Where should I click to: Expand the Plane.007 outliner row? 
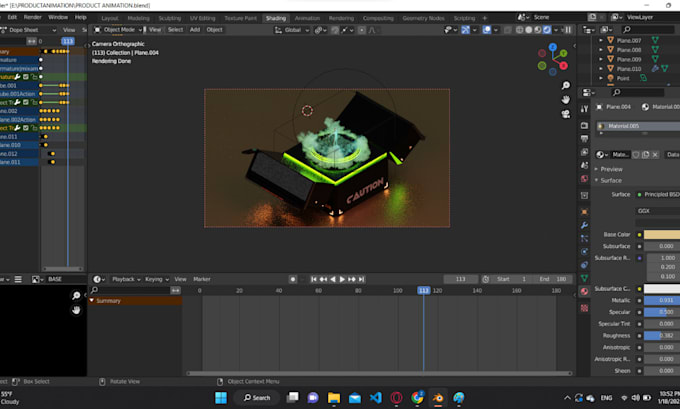point(601,40)
